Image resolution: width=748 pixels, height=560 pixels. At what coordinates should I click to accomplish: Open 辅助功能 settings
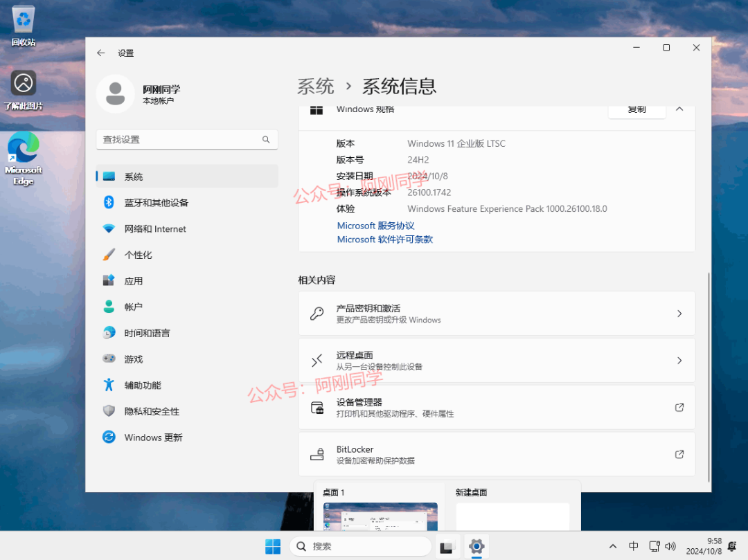tap(187, 385)
